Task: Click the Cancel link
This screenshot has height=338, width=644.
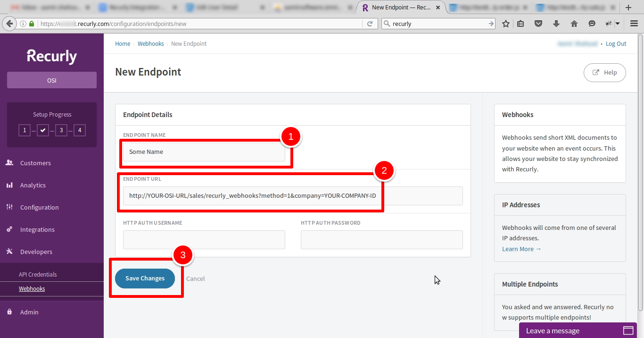Action: tap(196, 279)
